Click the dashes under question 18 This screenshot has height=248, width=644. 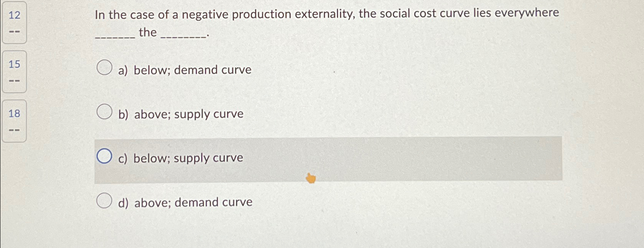[x=14, y=129]
